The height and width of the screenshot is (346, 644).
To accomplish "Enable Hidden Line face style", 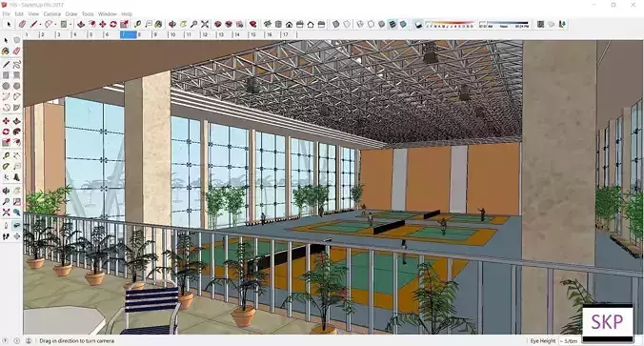I will tap(371, 24).
